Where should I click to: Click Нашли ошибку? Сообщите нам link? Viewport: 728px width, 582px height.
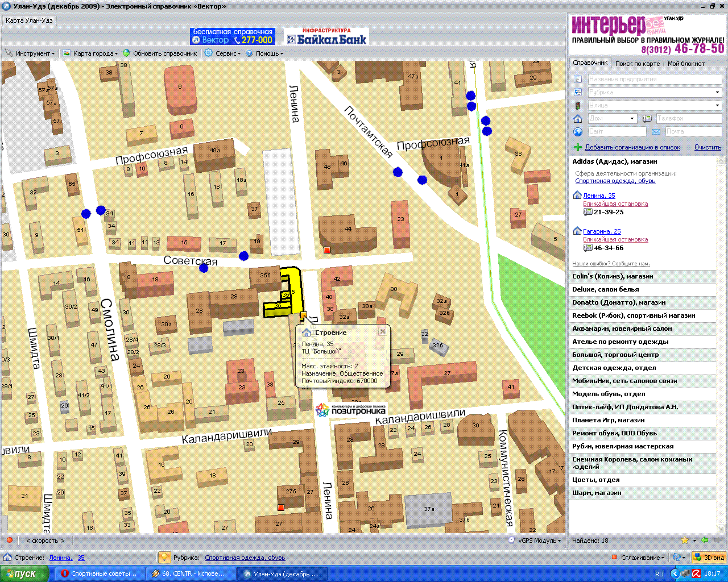coord(611,264)
